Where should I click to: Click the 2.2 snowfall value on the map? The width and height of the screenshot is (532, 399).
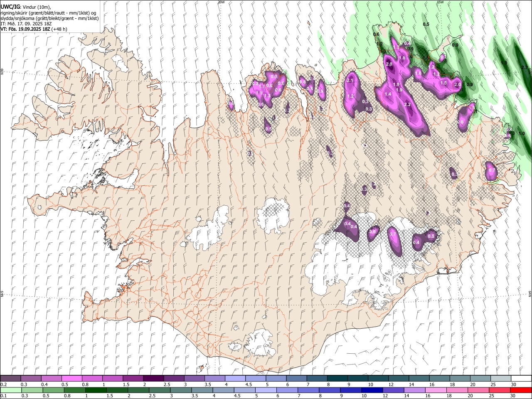(x=407, y=104)
